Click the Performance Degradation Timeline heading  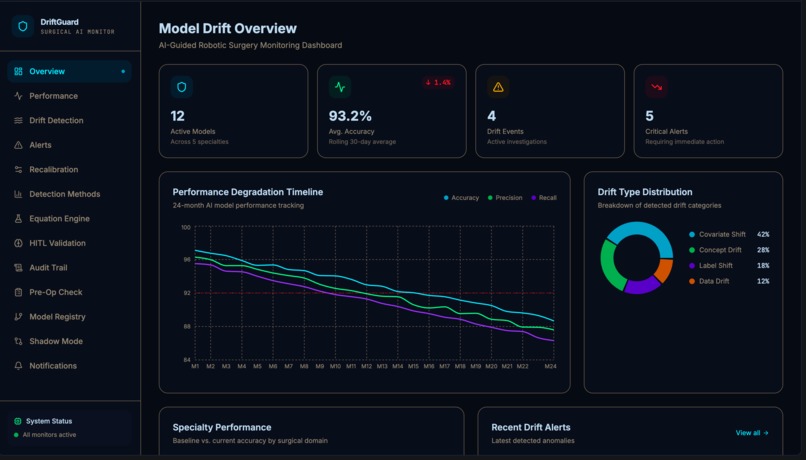coord(248,192)
